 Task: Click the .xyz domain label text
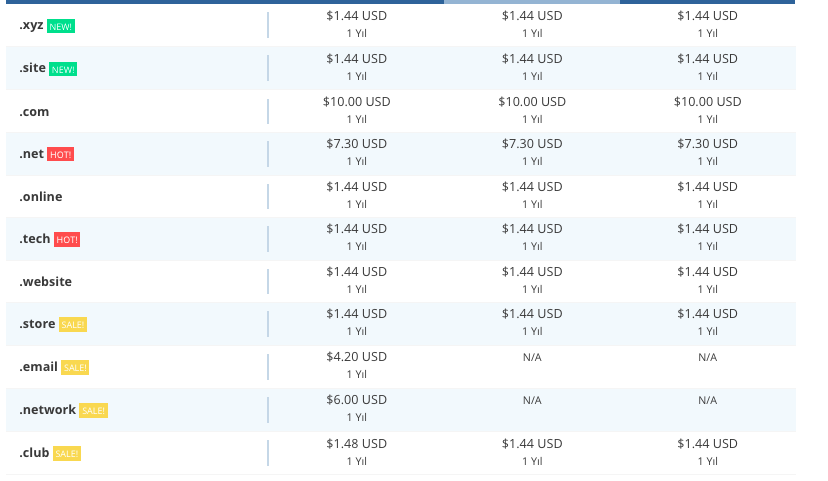[x=31, y=25]
